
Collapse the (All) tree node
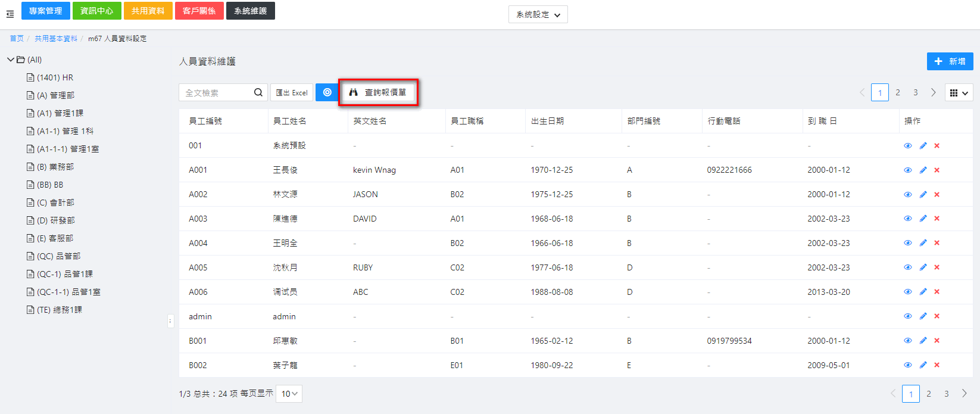tap(11, 60)
